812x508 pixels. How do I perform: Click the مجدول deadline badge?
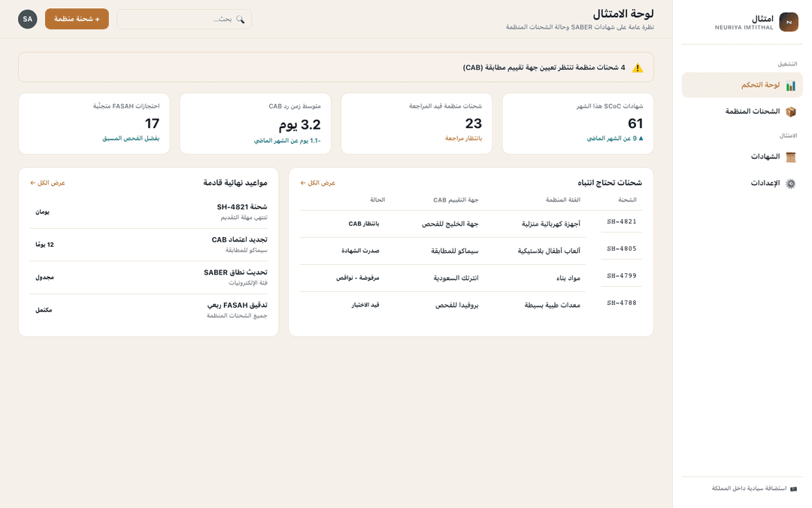pyautogui.click(x=44, y=277)
